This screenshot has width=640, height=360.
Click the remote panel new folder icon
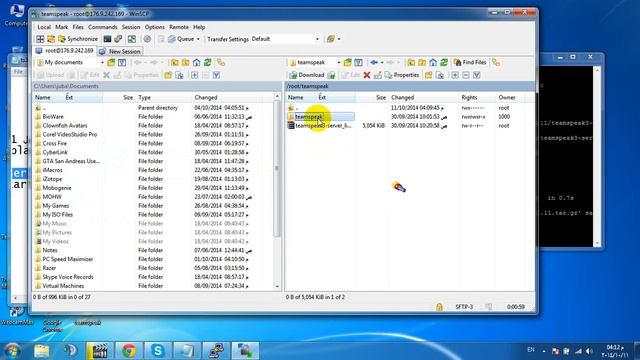(428, 75)
